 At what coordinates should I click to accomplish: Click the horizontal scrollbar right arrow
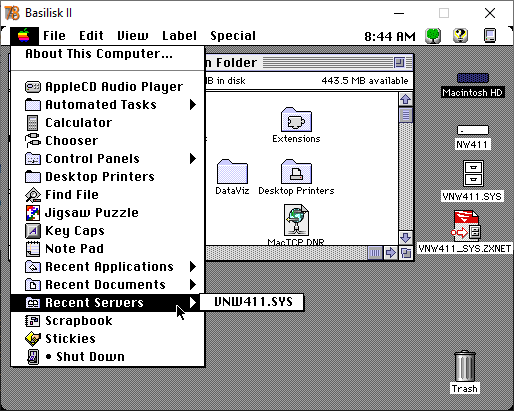[390, 253]
